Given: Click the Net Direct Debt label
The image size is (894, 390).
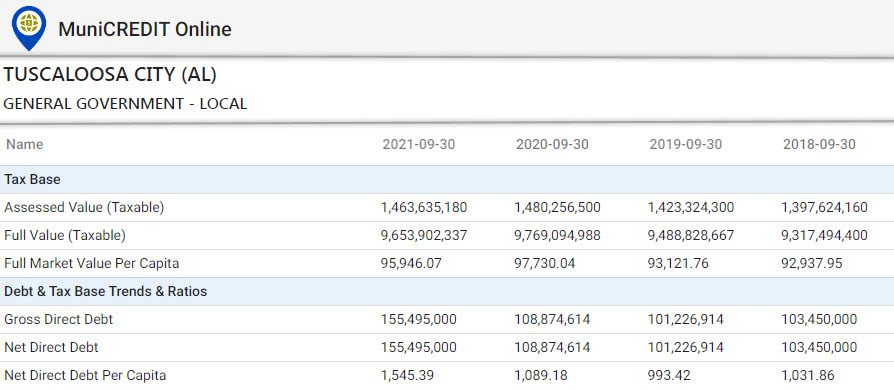Looking at the screenshot, I should pyautogui.click(x=51, y=347).
